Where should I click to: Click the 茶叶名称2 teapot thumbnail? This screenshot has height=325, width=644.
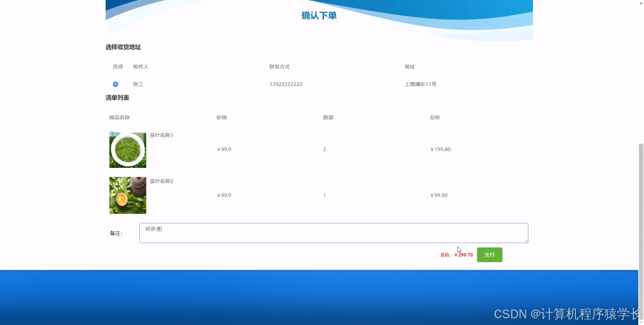[127, 195]
